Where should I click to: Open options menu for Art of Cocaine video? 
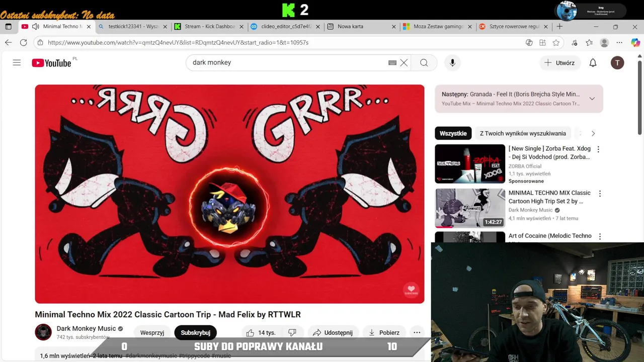(599, 236)
